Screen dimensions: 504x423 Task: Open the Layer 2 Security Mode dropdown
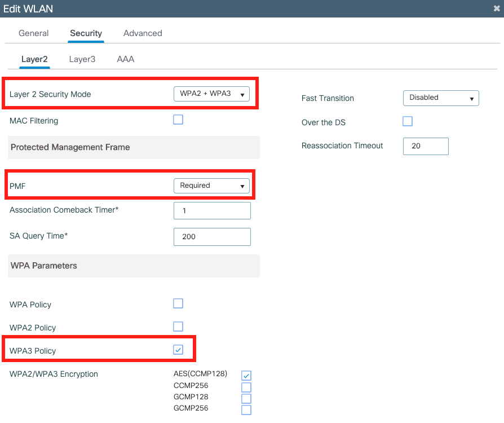[x=212, y=94]
